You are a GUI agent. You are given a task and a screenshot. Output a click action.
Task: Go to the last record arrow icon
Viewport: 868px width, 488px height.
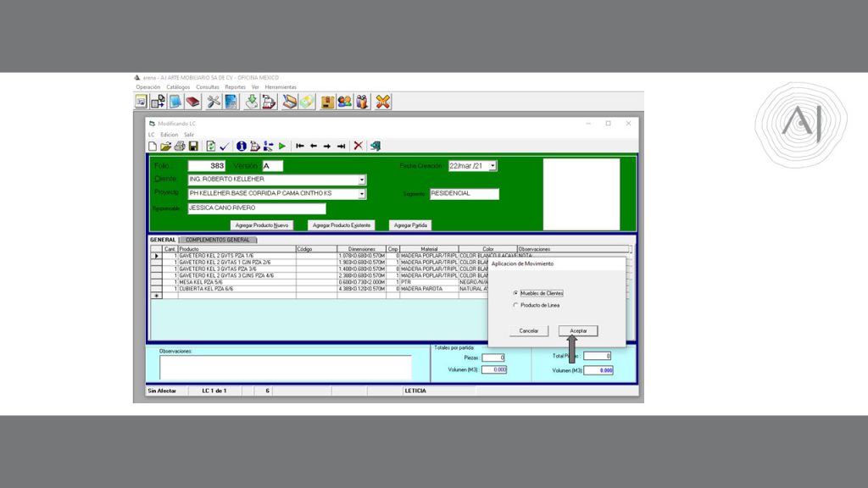click(341, 146)
